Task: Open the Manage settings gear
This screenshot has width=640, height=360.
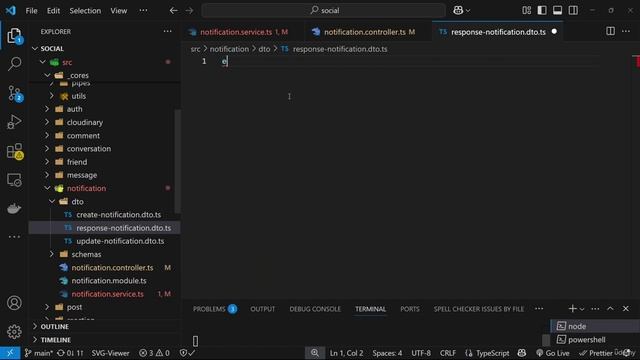Action: tap(14, 331)
